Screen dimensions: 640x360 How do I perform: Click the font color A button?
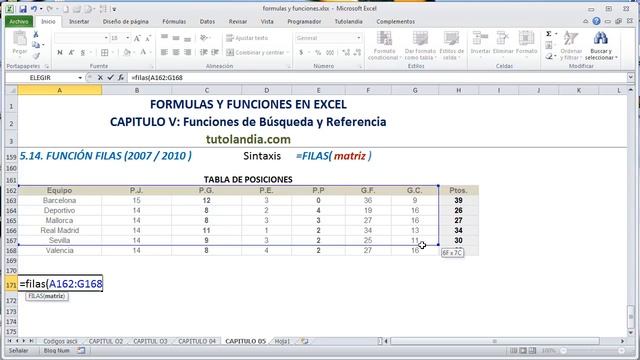[x=143, y=52]
